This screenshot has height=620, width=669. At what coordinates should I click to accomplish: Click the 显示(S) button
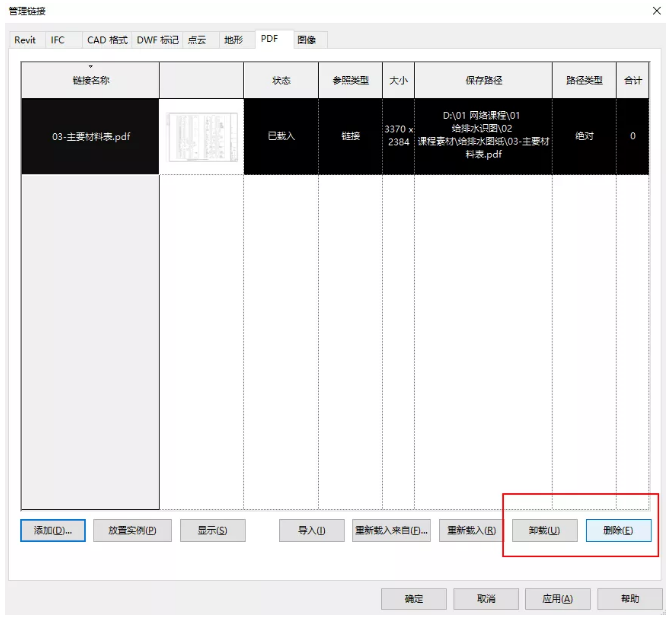click(x=212, y=530)
